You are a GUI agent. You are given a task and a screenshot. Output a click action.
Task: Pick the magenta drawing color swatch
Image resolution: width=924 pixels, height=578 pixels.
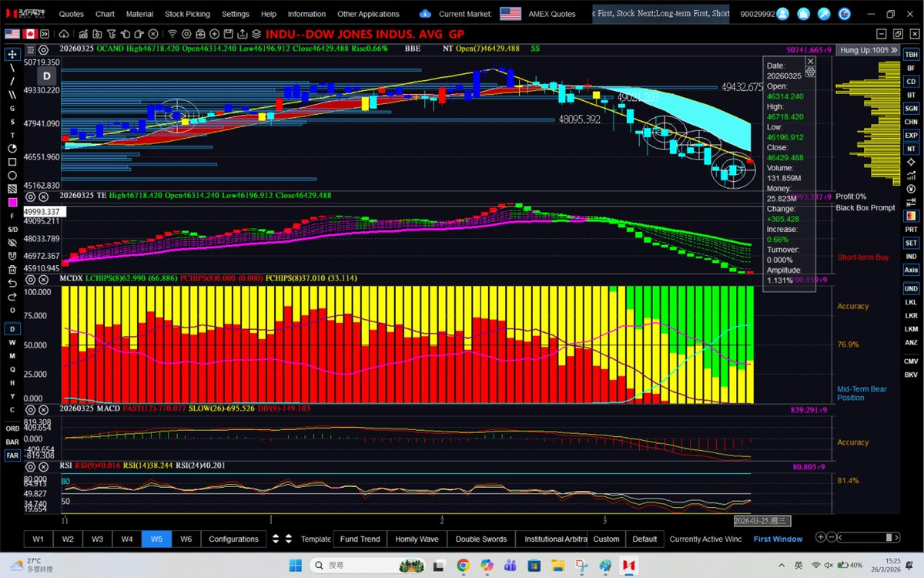point(12,202)
